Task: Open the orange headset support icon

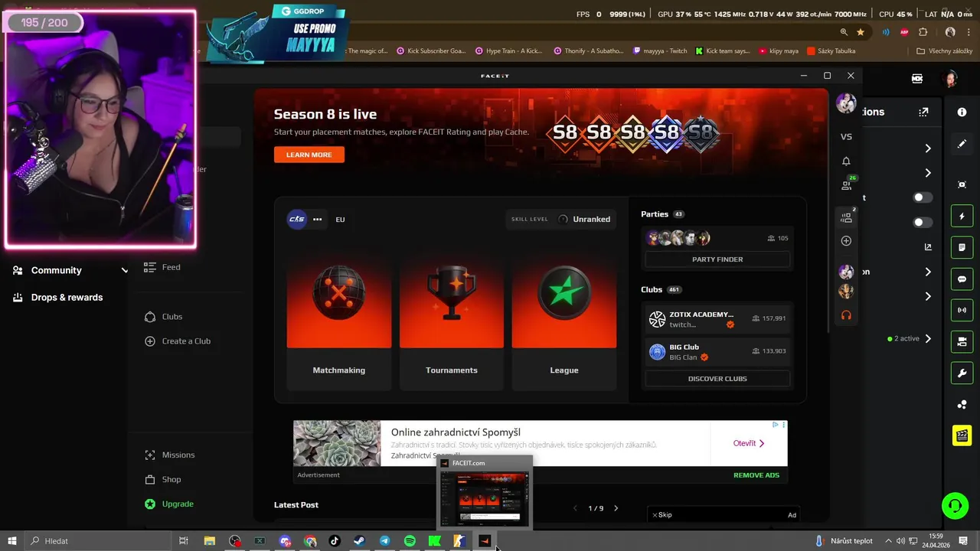Action: 846,315
